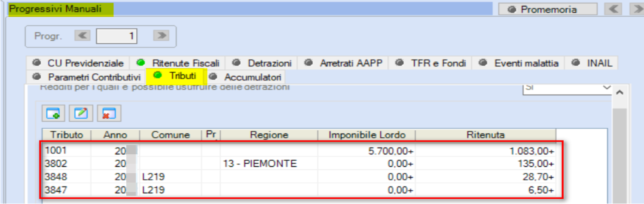Go to previous Progr. record arrow
The height and width of the screenshot is (204, 644).
[82, 36]
